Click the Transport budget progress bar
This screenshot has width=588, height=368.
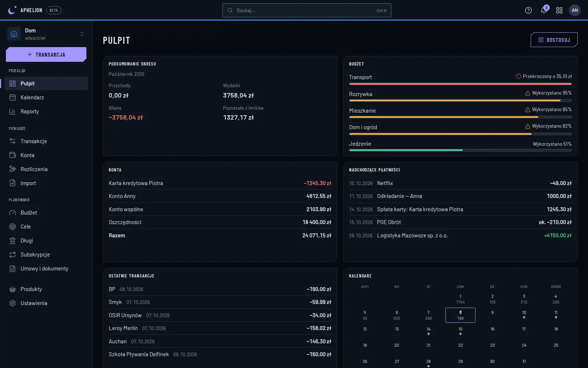point(460,84)
